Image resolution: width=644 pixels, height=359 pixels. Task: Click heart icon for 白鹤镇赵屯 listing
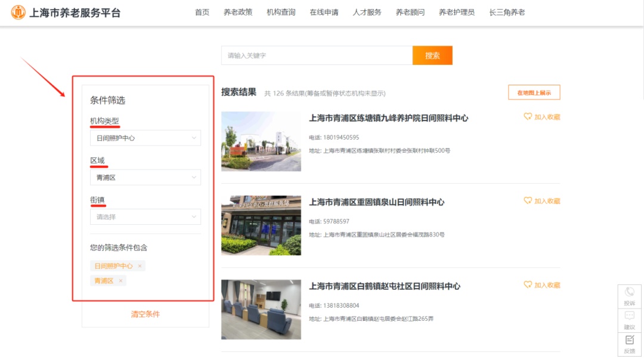(528, 285)
